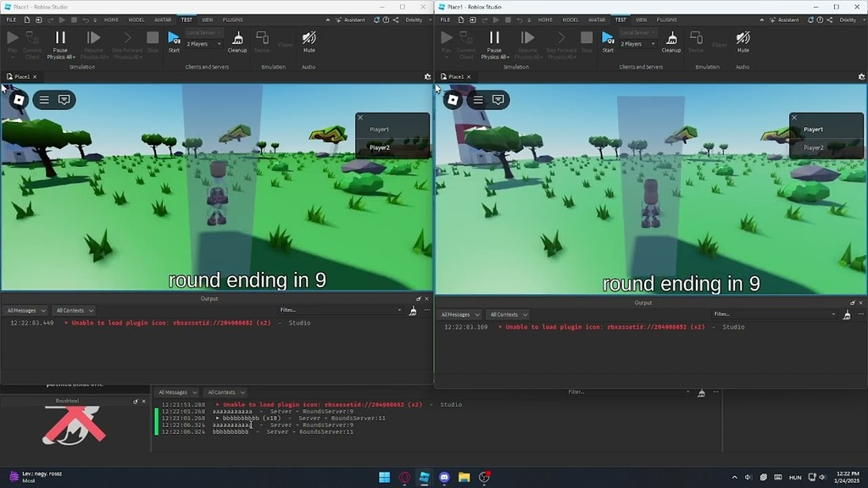
Task: Open the All Messages filter dropdown
Action: pyautogui.click(x=24, y=310)
